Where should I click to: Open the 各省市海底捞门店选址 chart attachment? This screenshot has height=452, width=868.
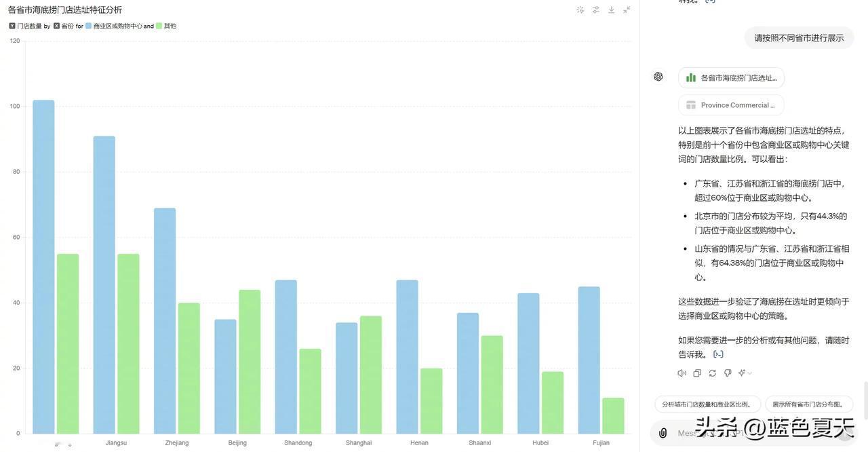(x=731, y=78)
